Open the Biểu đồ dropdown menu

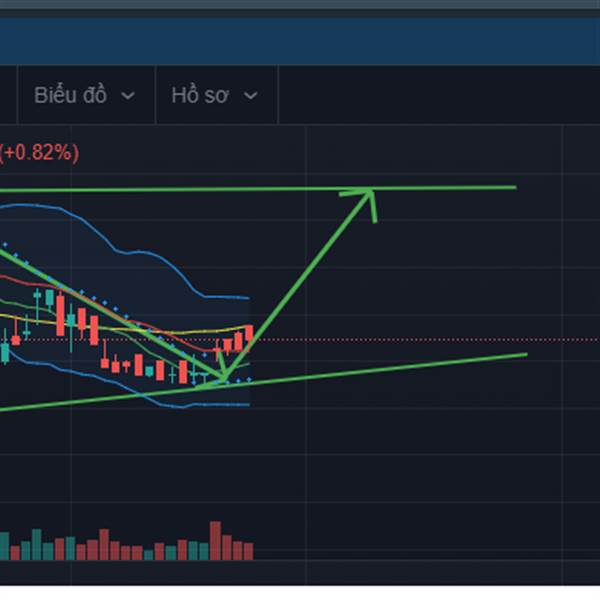tap(85, 95)
